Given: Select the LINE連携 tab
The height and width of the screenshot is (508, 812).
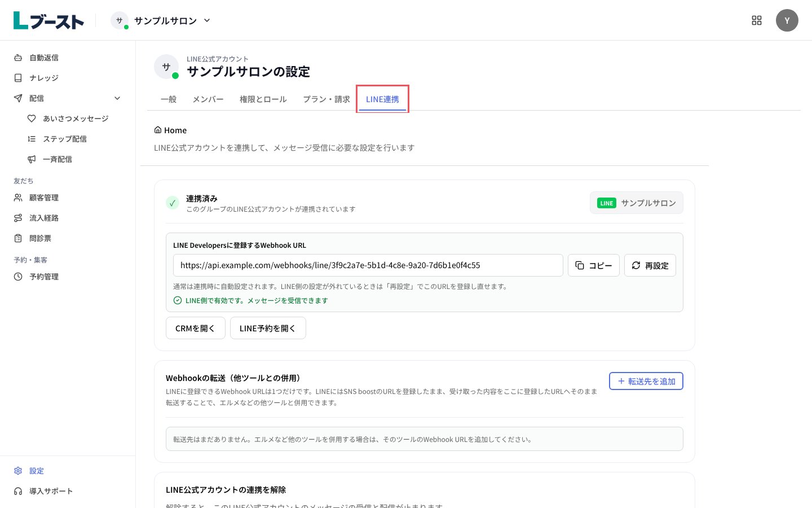Looking at the screenshot, I should (x=382, y=99).
